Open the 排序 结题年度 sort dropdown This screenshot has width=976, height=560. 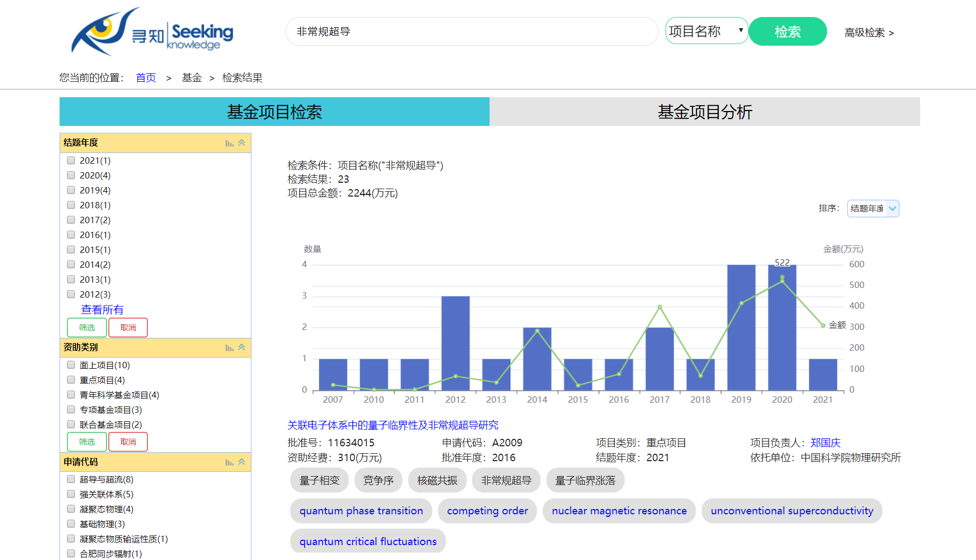pyautogui.click(x=873, y=208)
